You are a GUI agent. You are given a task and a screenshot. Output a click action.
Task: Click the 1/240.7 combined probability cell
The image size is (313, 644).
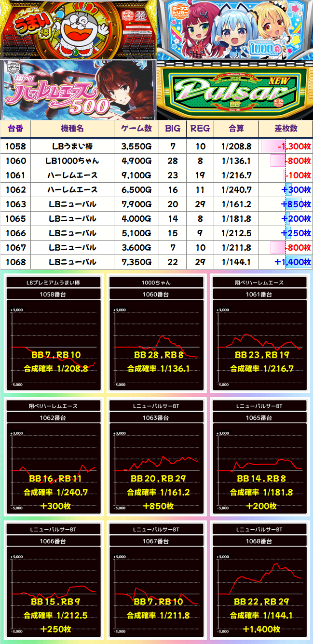(236, 190)
